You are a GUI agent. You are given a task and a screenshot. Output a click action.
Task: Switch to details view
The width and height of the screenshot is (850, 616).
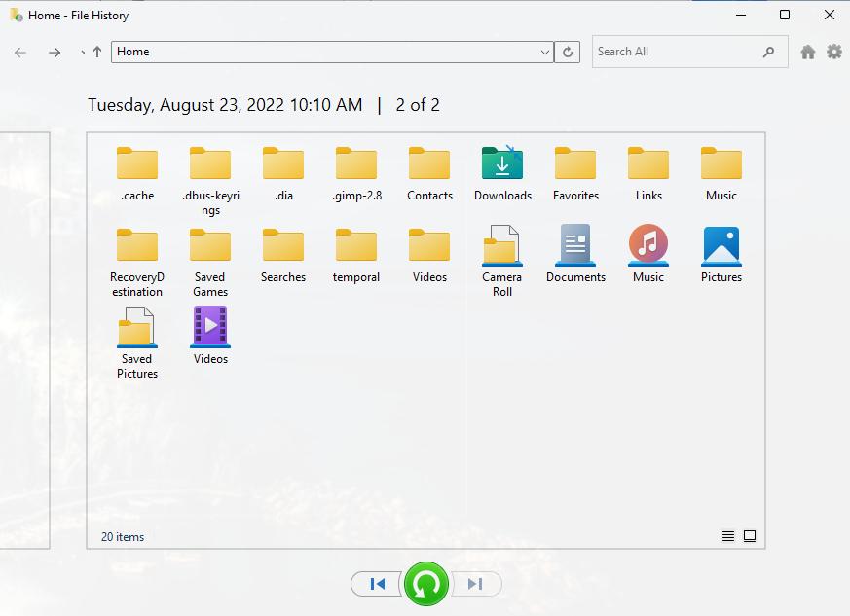point(728,536)
